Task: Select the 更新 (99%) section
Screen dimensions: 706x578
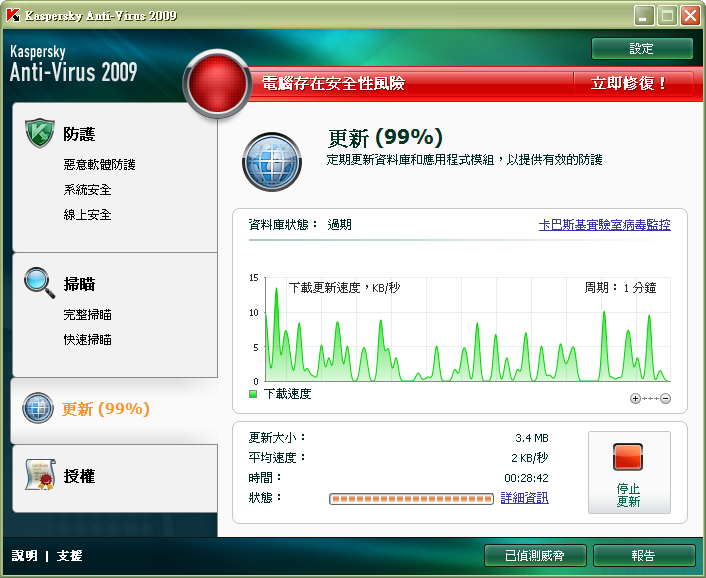Action: pyautogui.click(x=105, y=409)
